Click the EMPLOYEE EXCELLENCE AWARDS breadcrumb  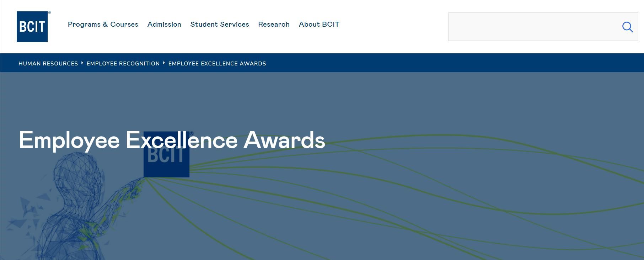[217, 63]
